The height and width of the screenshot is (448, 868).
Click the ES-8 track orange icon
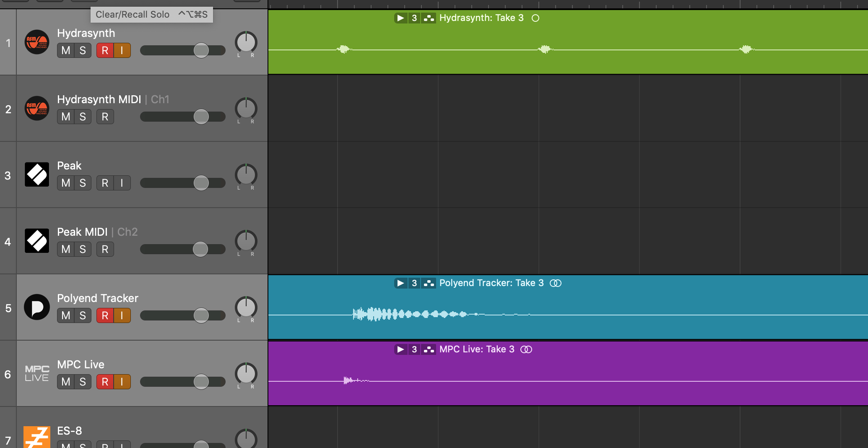click(x=37, y=437)
